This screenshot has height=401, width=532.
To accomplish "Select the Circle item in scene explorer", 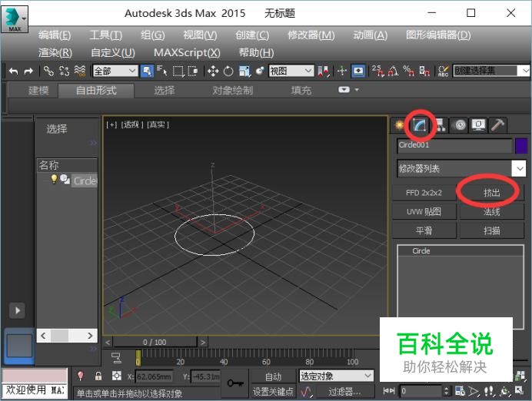I will click(85, 181).
